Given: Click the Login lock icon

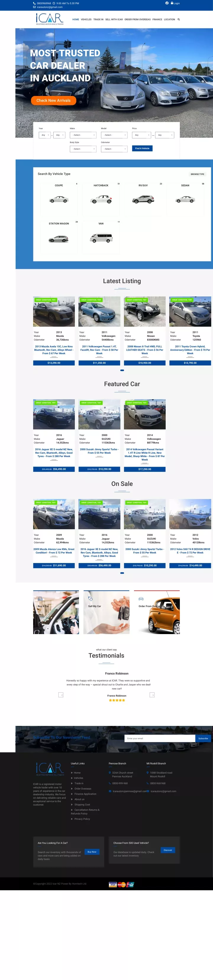Looking at the screenshot, I should [x=172, y=3].
